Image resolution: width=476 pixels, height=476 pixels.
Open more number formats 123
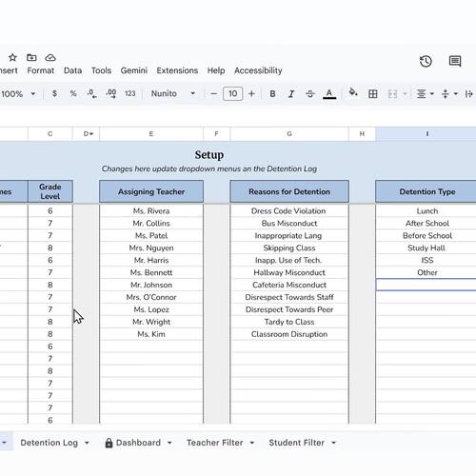[x=130, y=93]
